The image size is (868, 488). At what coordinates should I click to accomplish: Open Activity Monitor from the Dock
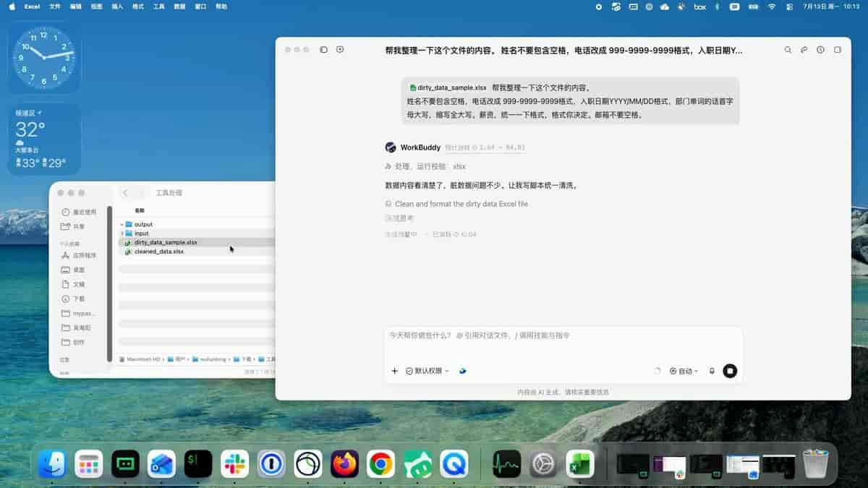point(506,463)
